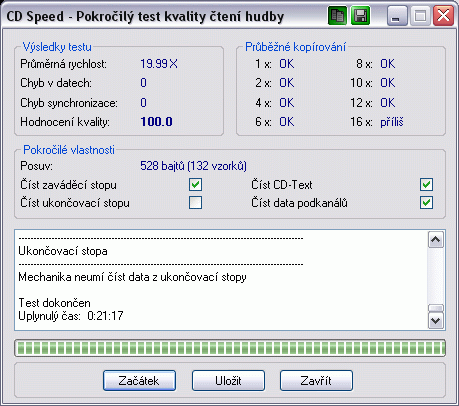Click the 'Průměrná rychlost:' label
The image size is (459, 406).
[63, 64]
